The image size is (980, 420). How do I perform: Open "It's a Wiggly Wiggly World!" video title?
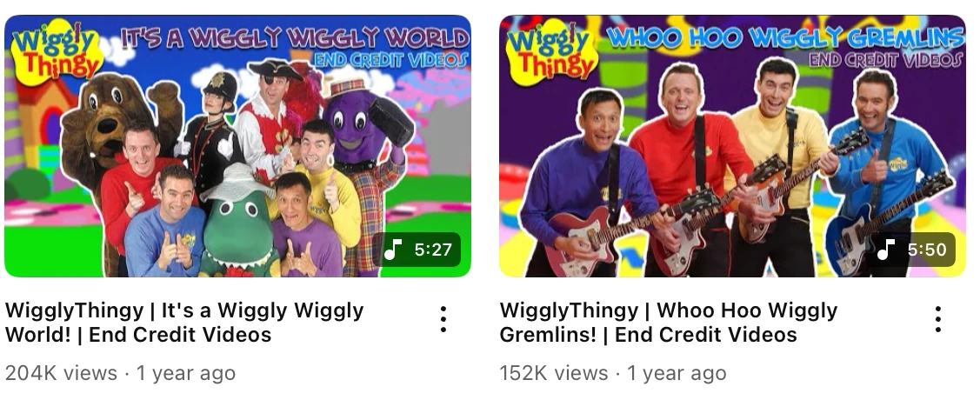tap(184, 322)
